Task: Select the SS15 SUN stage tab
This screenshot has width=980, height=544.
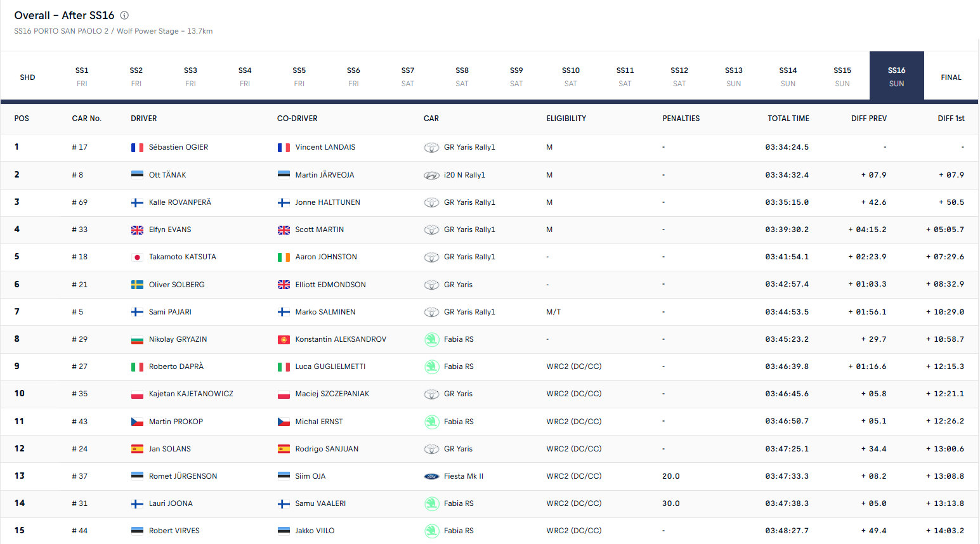Action: point(842,77)
